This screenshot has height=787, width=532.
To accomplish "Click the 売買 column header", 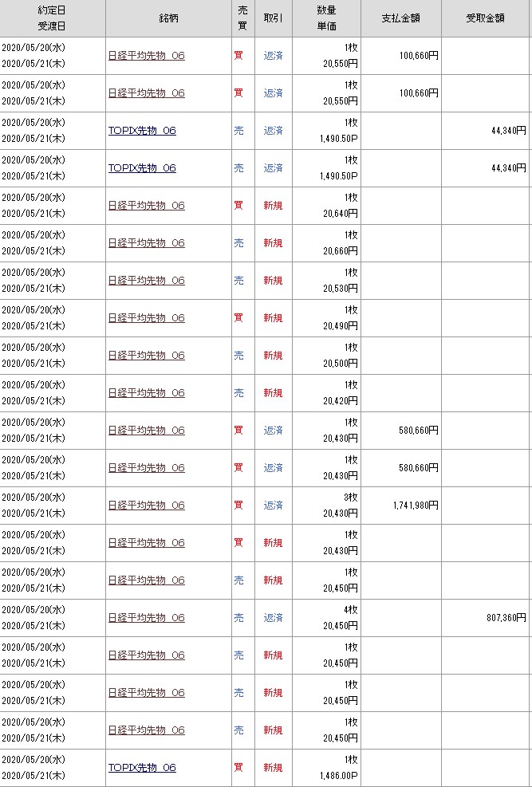I will (243, 18).
